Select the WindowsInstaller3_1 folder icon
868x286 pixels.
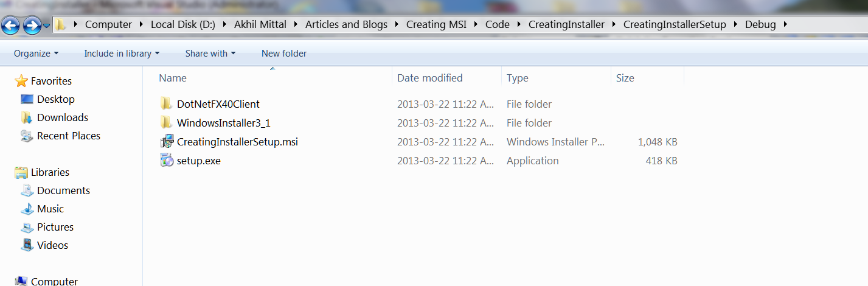[x=166, y=123]
